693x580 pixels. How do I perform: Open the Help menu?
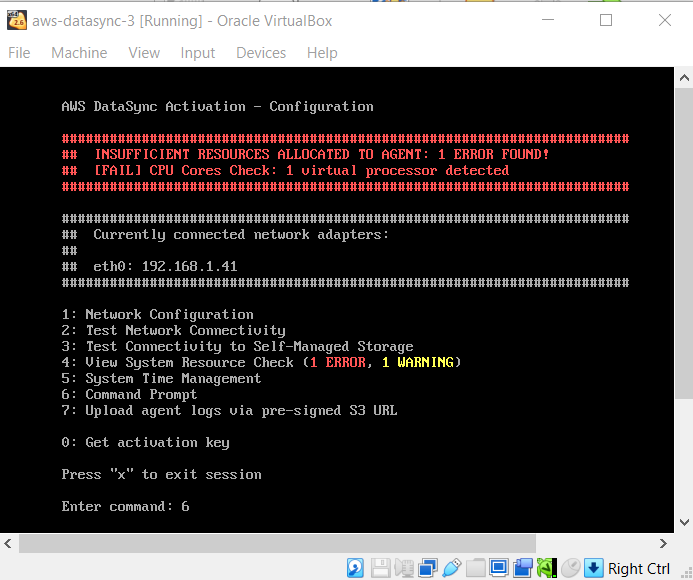click(x=322, y=53)
